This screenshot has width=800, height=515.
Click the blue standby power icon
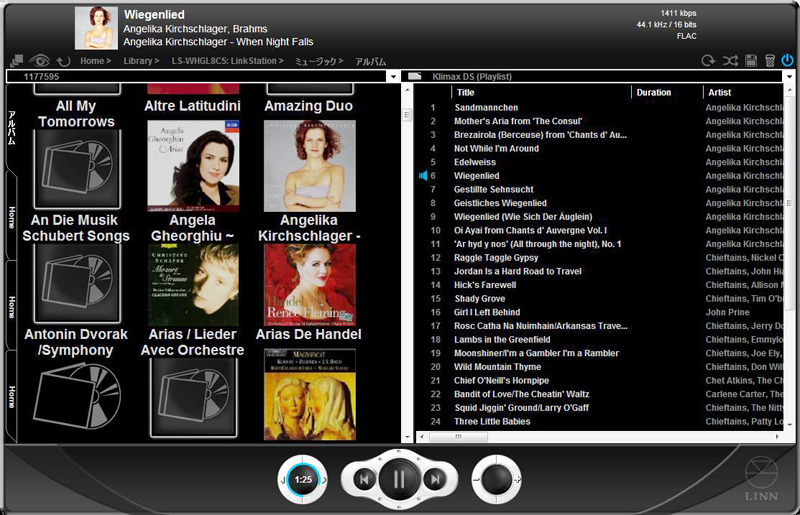(x=787, y=61)
